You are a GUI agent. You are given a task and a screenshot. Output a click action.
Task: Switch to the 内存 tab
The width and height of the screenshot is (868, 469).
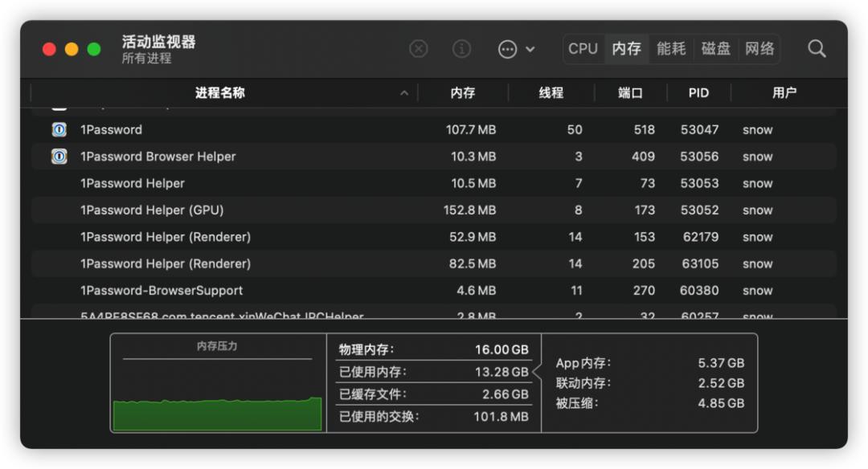point(627,49)
